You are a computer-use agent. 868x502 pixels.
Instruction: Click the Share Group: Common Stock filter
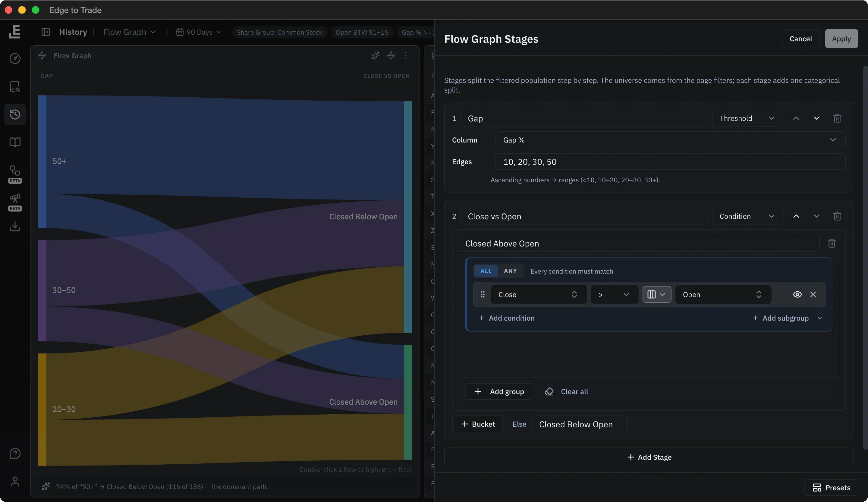click(x=279, y=32)
